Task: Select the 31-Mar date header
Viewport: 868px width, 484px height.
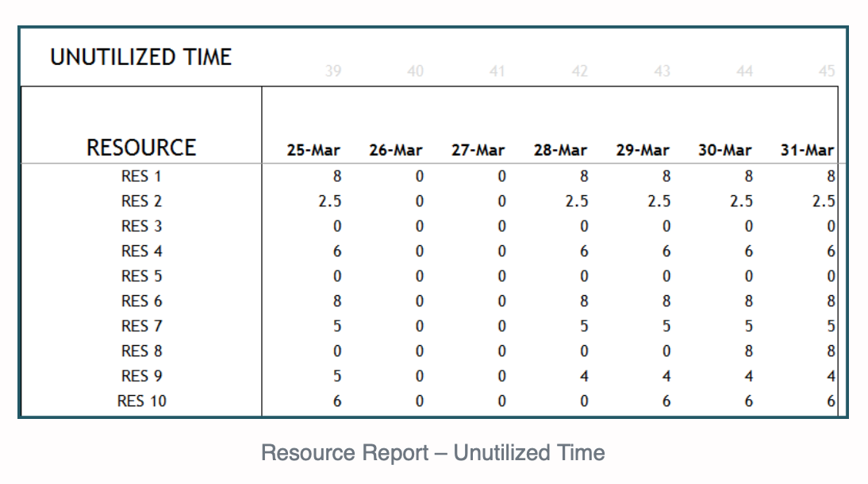Action: pyautogui.click(x=807, y=150)
